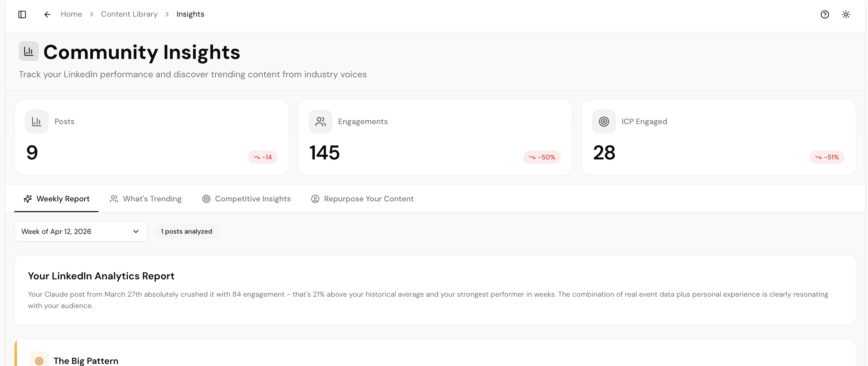Click the -14 posts change indicator
Viewport: 868px width, 366px height.
click(263, 157)
